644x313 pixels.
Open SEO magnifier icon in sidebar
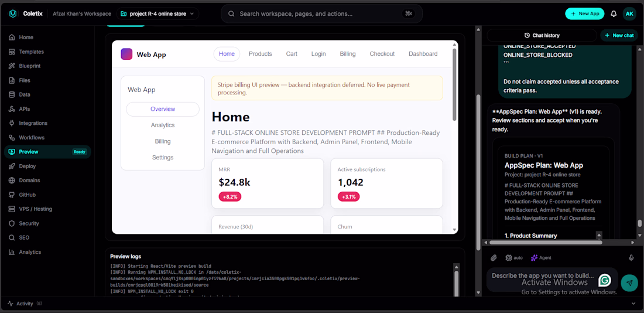click(x=12, y=237)
